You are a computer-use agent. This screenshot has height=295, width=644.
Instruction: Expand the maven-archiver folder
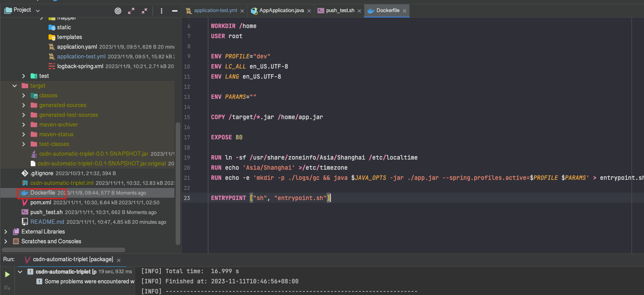24,125
